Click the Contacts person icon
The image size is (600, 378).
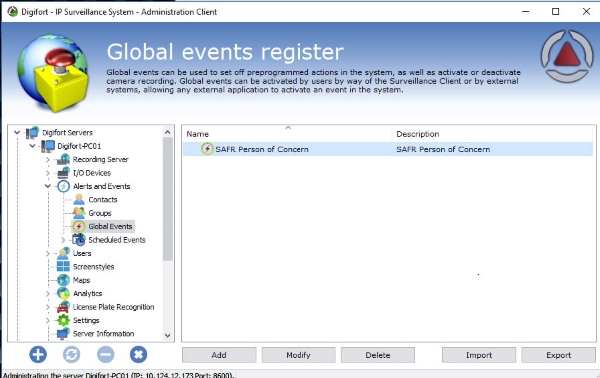(x=79, y=199)
